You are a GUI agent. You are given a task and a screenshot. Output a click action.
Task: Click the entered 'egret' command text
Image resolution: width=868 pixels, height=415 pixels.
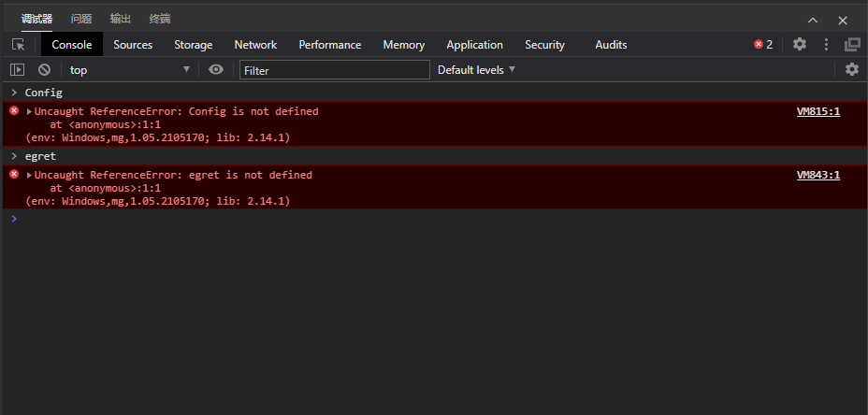(40, 156)
